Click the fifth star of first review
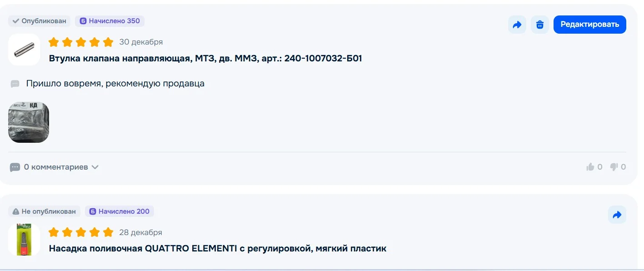Screen dimensions: 644x271 click(x=108, y=42)
